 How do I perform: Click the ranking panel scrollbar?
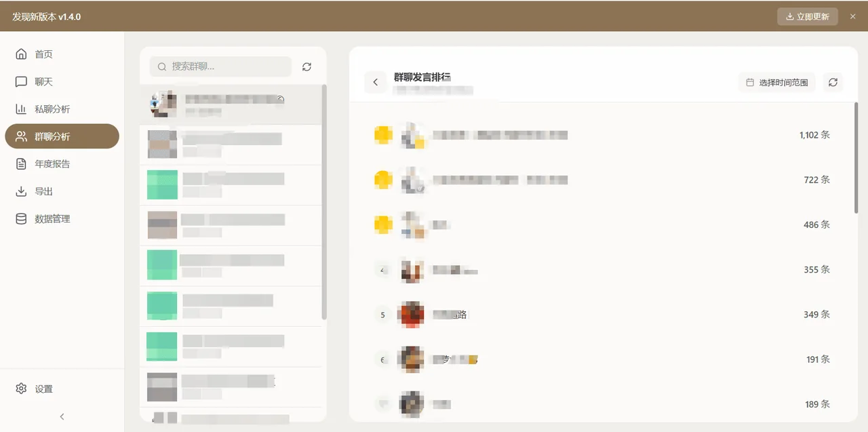coord(856,157)
